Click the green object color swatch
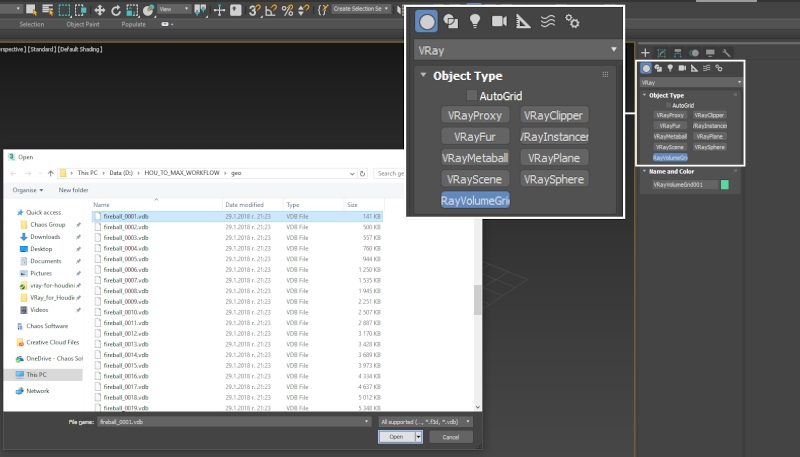Image resolution: width=800 pixels, height=457 pixels. coord(725,185)
